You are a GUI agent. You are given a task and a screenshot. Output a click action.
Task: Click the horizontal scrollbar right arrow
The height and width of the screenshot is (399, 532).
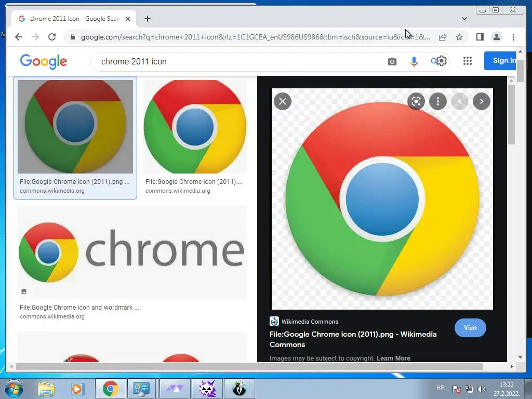(x=512, y=366)
